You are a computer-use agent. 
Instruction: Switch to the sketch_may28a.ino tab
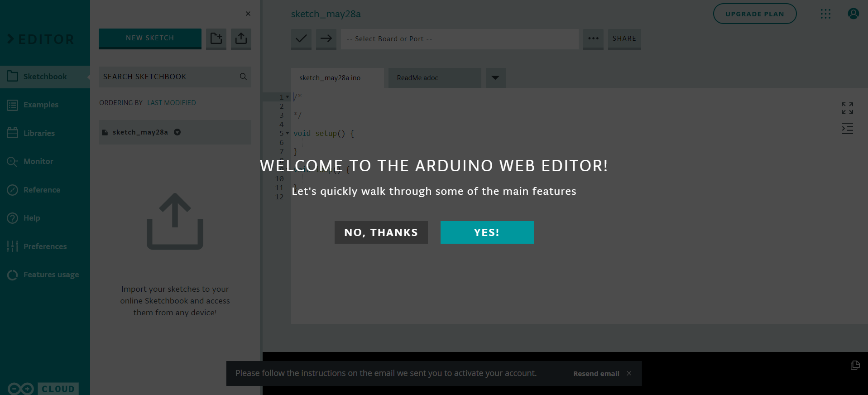click(x=337, y=78)
